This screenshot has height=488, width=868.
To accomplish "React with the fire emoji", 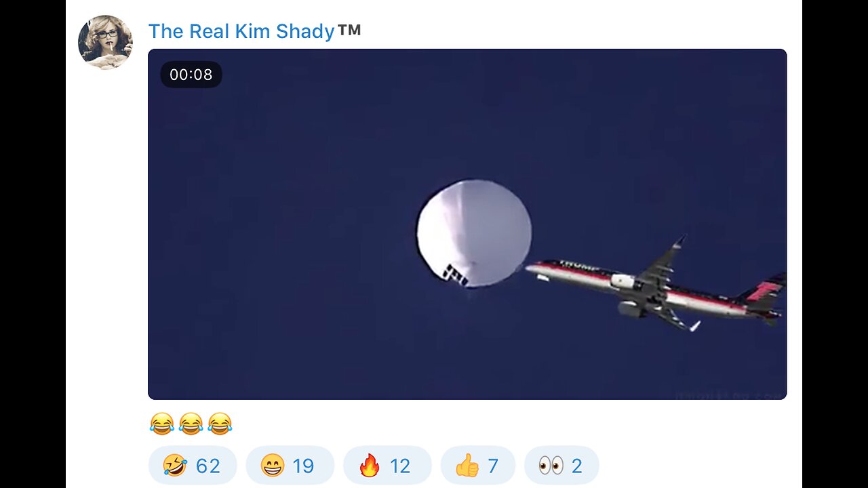I will (370, 466).
